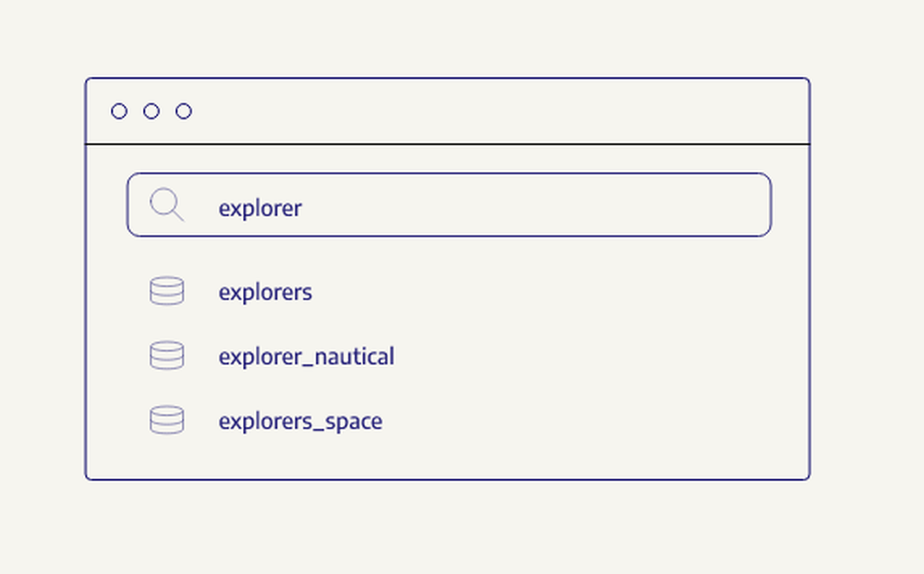Click the explorer query text in search box
This screenshot has height=574, width=924.
(x=260, y=208)
